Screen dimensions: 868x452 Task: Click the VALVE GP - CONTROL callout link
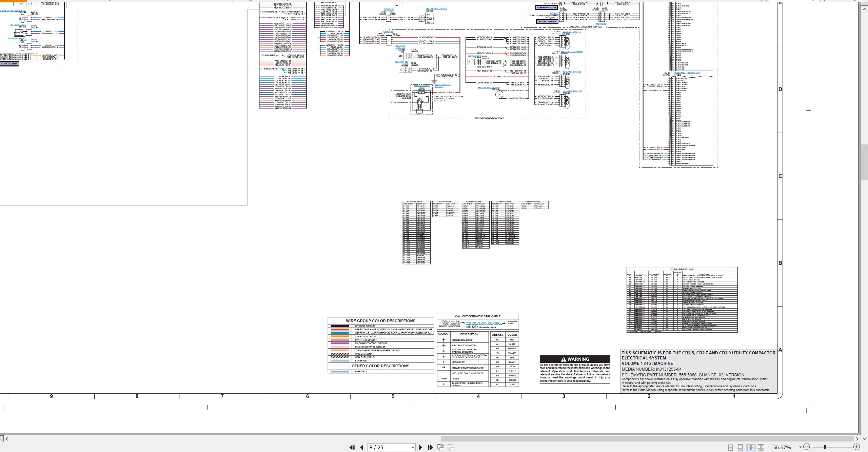coord(484,323)
